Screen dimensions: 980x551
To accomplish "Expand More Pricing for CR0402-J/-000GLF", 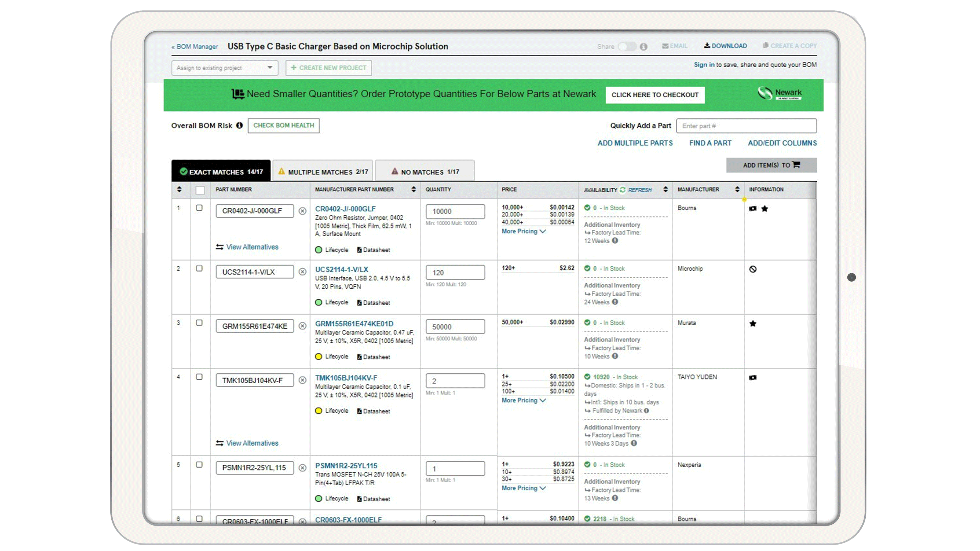I will [x=524, y=231].
